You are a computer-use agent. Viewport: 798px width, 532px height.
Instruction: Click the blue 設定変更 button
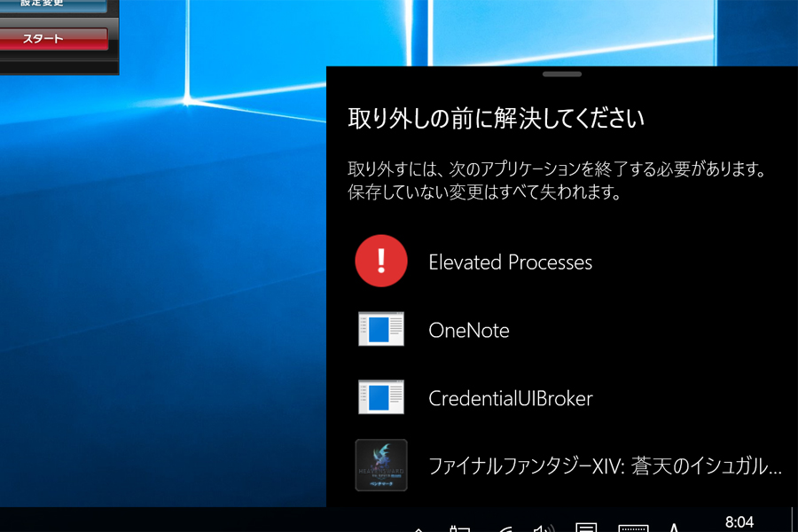pyautogui.click(x=53, y=5)
